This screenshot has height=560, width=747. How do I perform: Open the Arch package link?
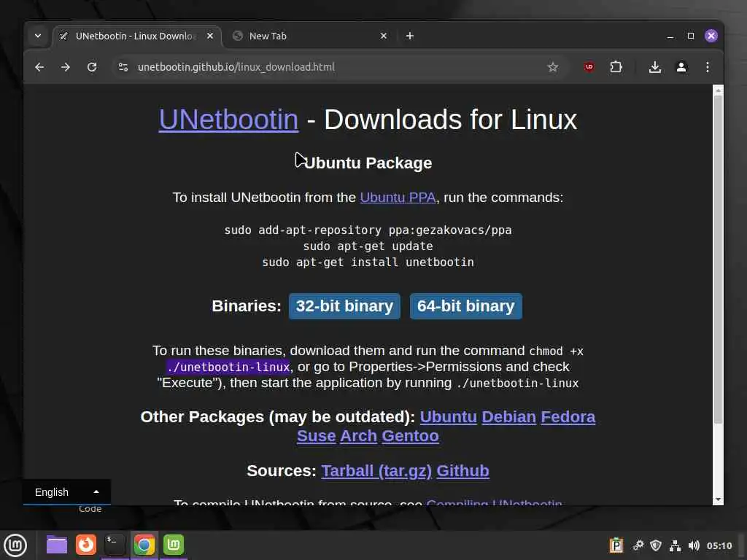click(x=358, y=436)
